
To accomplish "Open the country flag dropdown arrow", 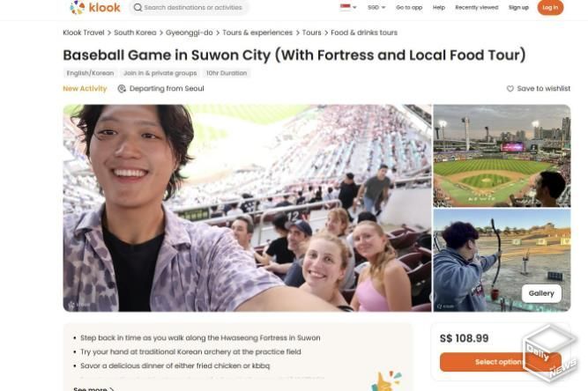I will tap(354, 8).
